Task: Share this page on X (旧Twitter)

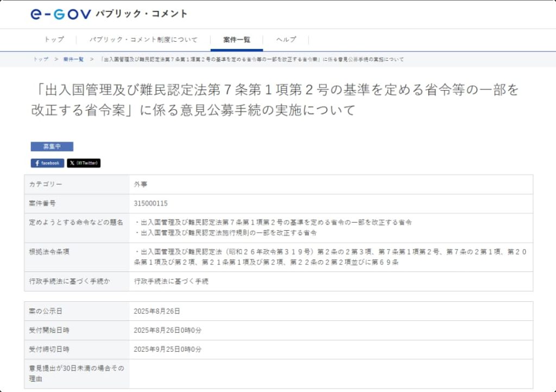Action: (84, 163)
